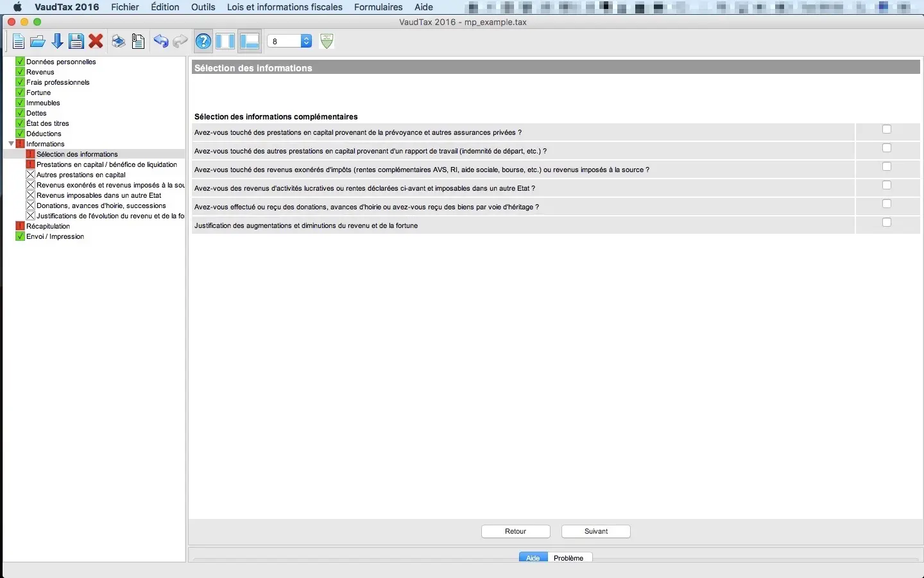Click the red warning icon beside Récapitulation
This screenshot has height=578, width=924.
[20, 226]
